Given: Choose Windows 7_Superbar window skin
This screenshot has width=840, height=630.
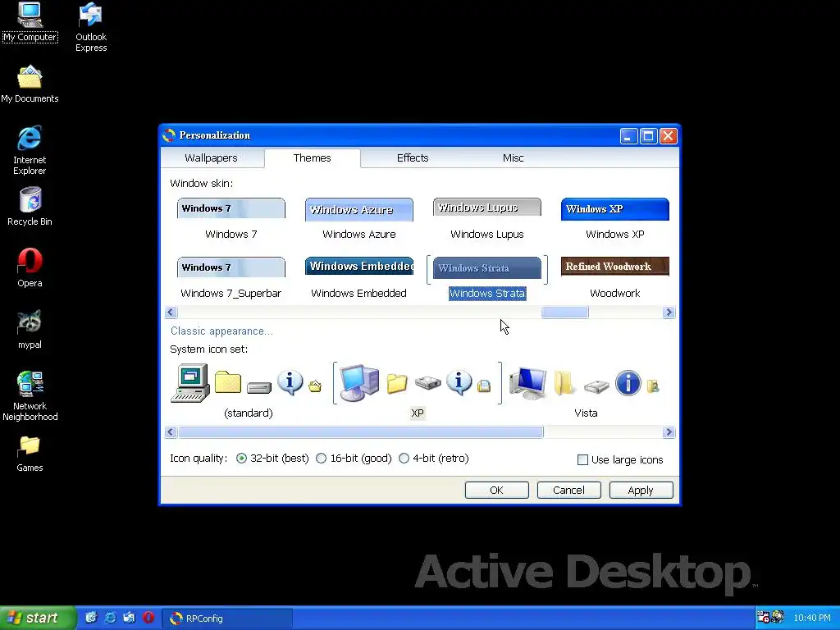Looking at the screenshot, I should pyautogui.click(x=231, y=278).
